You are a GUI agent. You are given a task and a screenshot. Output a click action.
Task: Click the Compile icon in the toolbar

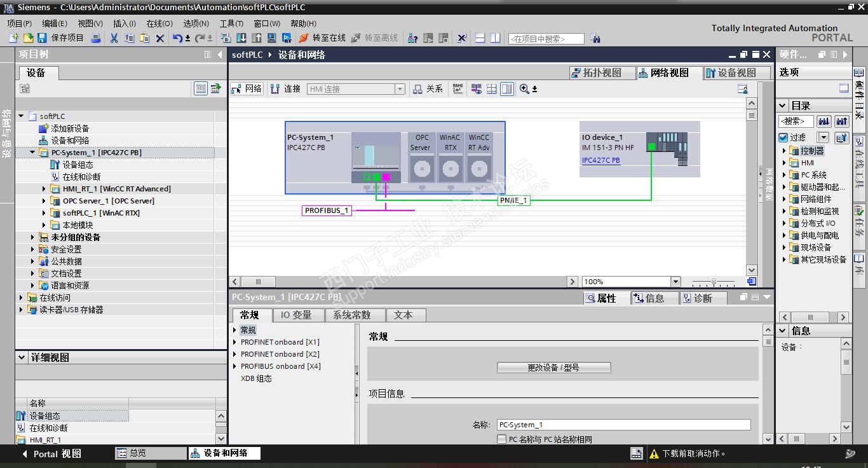[x=227, y=38]
